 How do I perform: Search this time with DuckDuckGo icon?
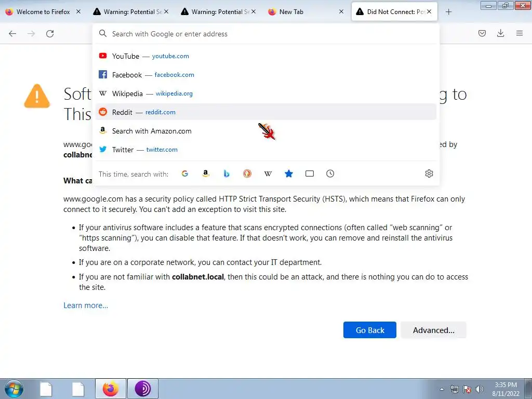pyautogui.click(x=247, y=174)
